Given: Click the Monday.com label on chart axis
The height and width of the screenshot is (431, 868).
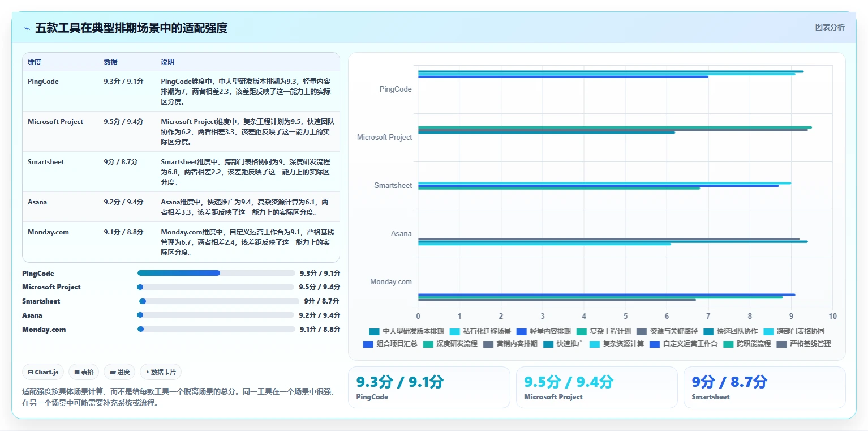Looking at the screenshot, I should (x=391, y=282).
